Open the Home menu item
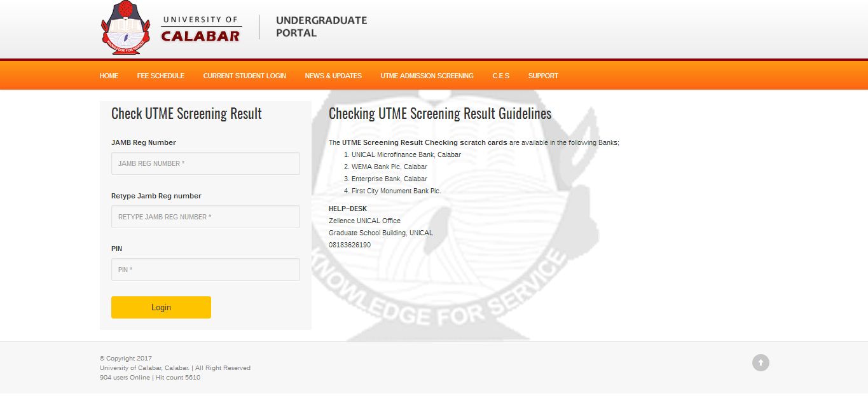 pyautogui.click(x=109, y=76)
